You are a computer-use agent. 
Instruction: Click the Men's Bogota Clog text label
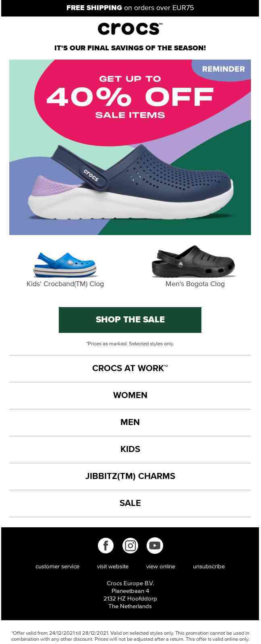point(195,284)
